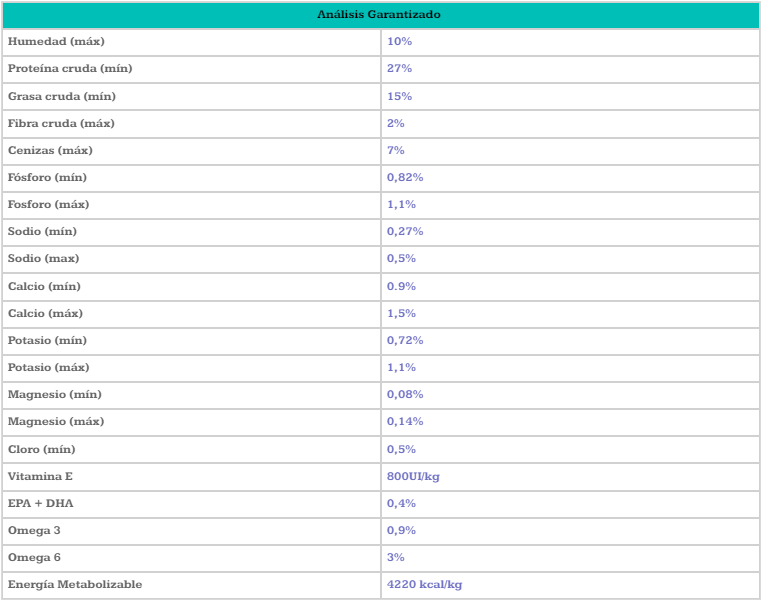Image resolution: width=762 pixels, height=601 pixels.
Task: Click the 3% Omega 6 value
Action: (x=396, y=557)
